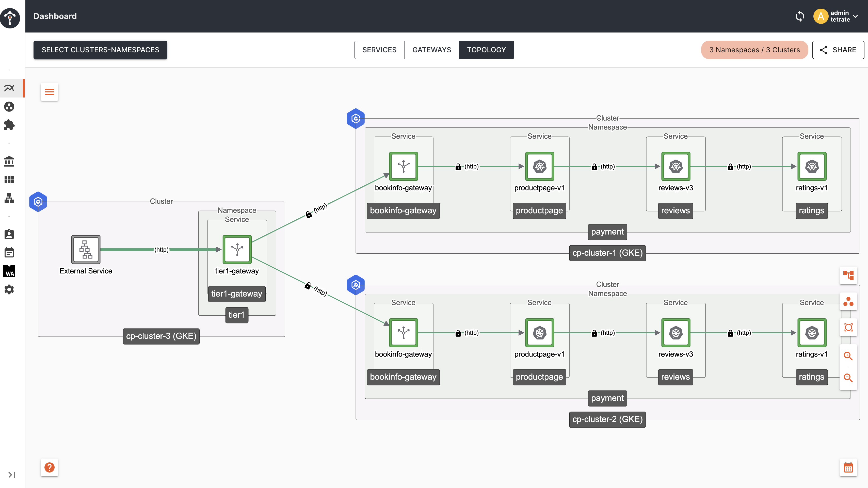Viewport: 868px width, 488px height.
Task: Select productpage-v1 node in cp-cluster-1
Action: click(539, 166)
